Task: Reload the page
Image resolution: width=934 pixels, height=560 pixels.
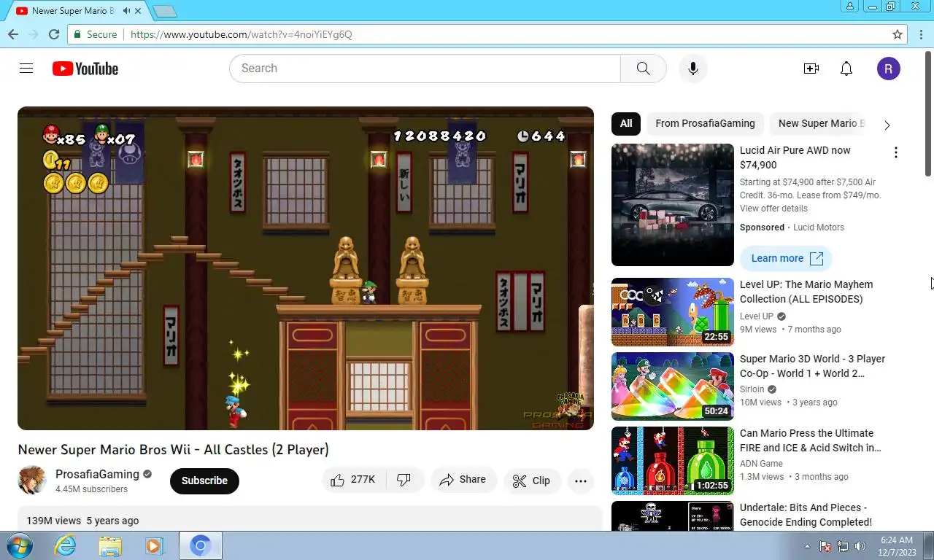Action: click(54, 34)
